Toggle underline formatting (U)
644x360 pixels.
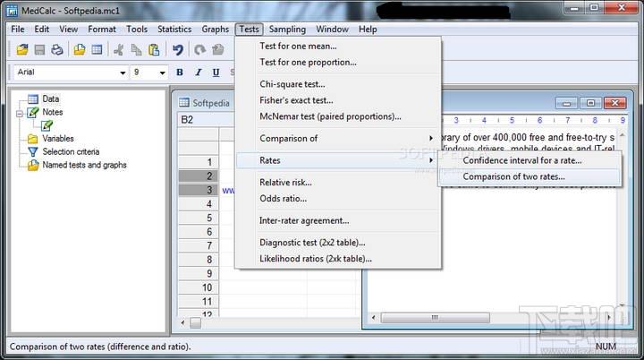pyautogui.click(x=216, y=73)
